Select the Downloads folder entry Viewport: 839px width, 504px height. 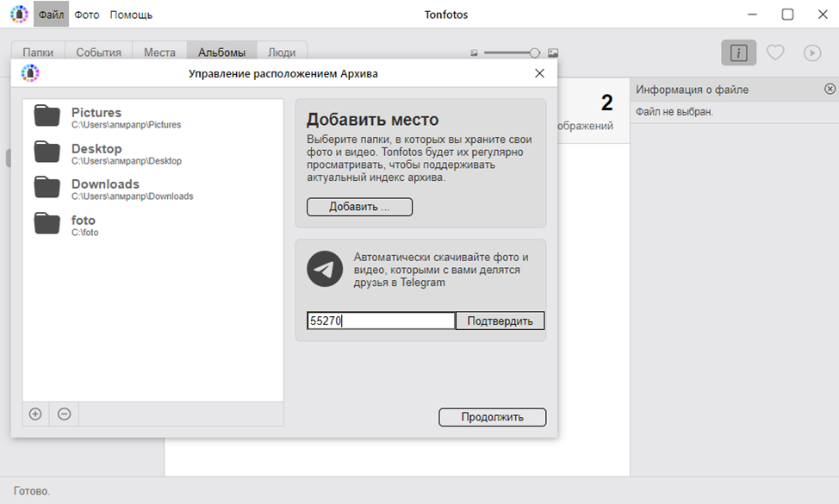point(153,189)
